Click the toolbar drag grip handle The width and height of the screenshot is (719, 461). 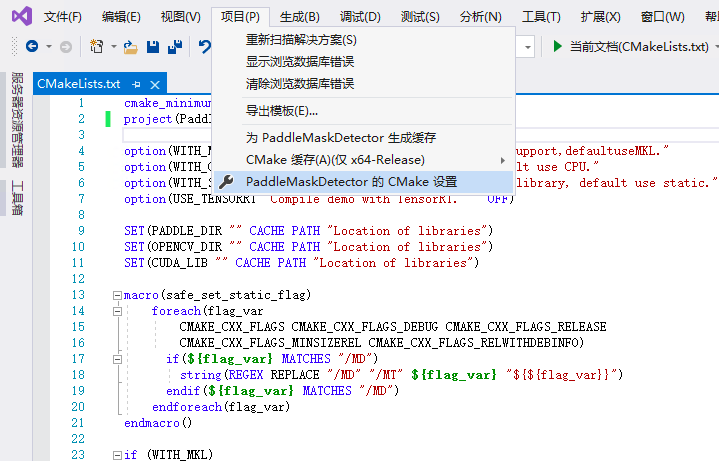coord(15,46)
